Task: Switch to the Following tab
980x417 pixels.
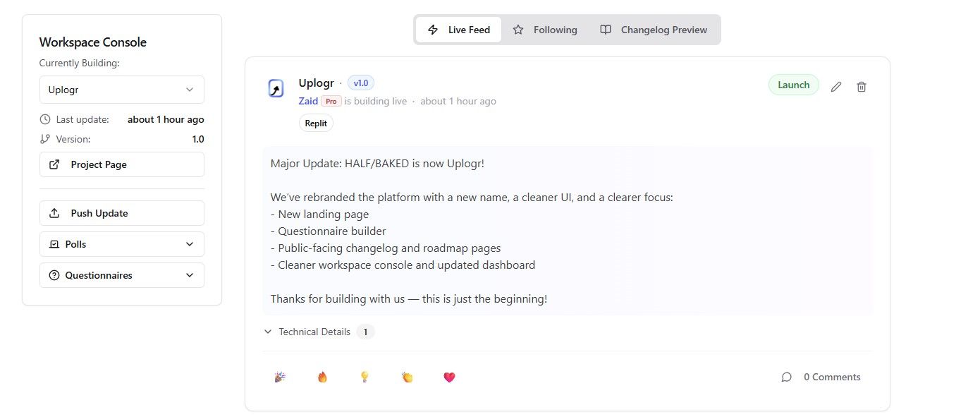Action: (x=545, y=30)
